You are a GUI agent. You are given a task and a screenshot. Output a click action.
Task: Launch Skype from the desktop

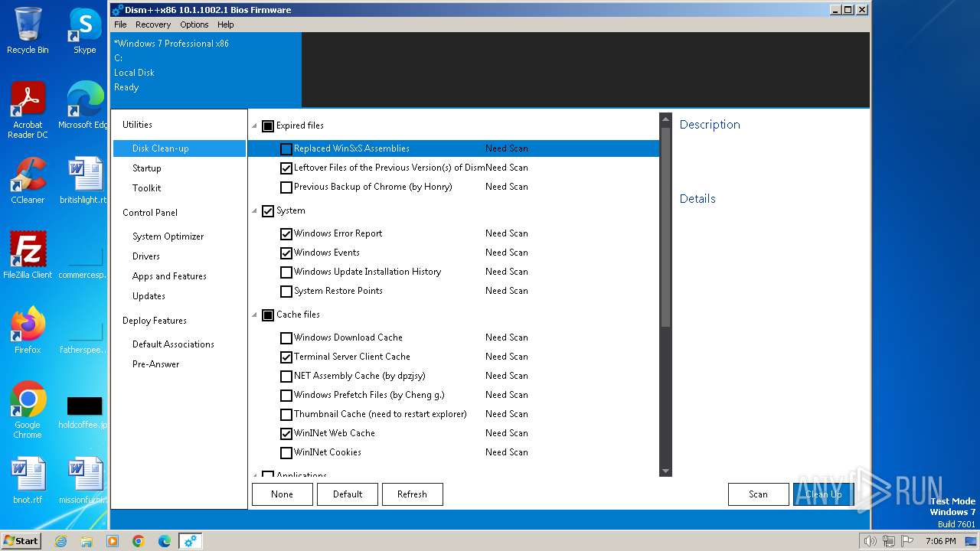click(x=85, y=31)
